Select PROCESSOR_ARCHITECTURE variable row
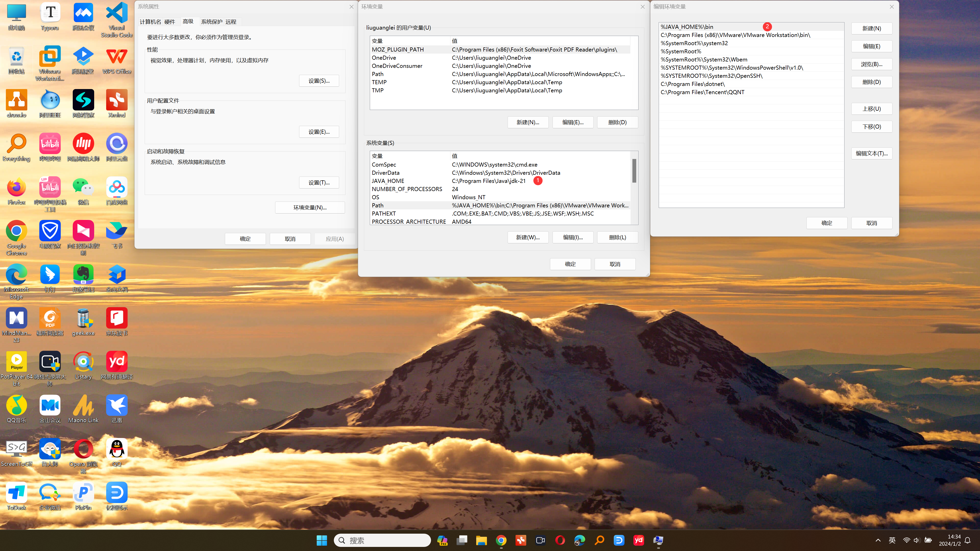The height and width of the screenshot is (551, 980). (x=501, y=221)
